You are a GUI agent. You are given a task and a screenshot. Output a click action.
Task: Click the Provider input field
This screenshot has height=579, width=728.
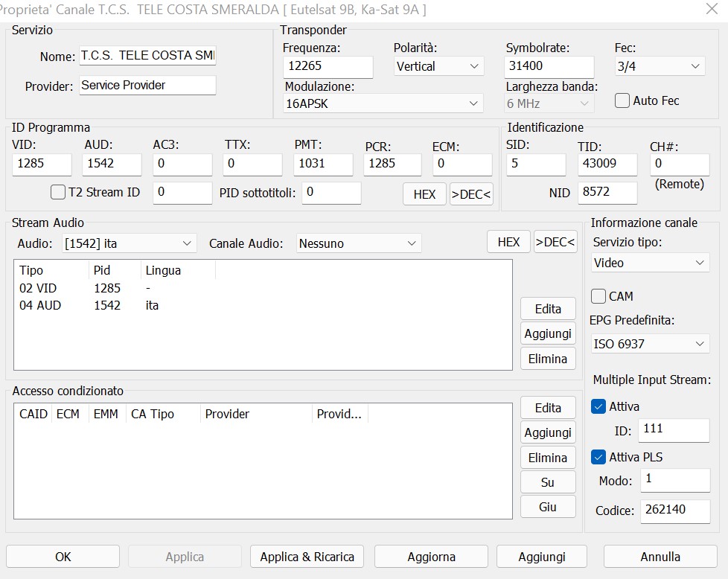tap(147, 86)
